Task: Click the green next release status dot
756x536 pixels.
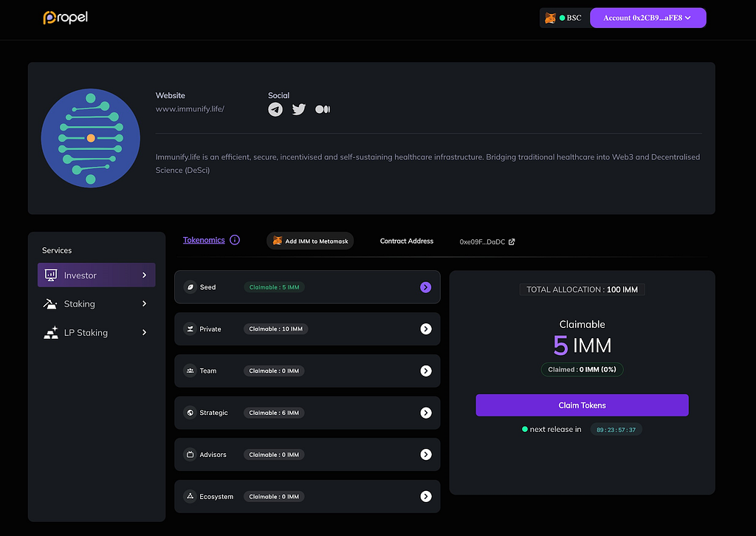Action: pyautogui.click(x=525, y=429)
